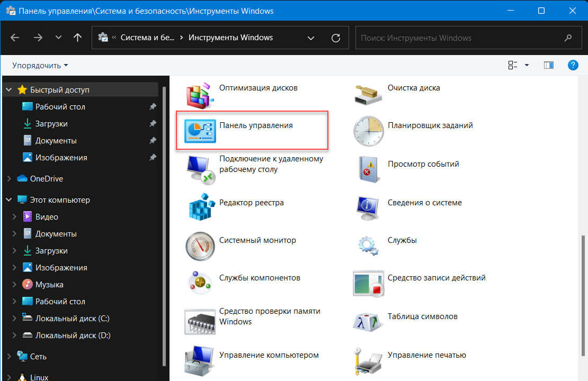Select Музыка under Этот компьютер
Screen dimensions: 588x381
pos(49,284)
